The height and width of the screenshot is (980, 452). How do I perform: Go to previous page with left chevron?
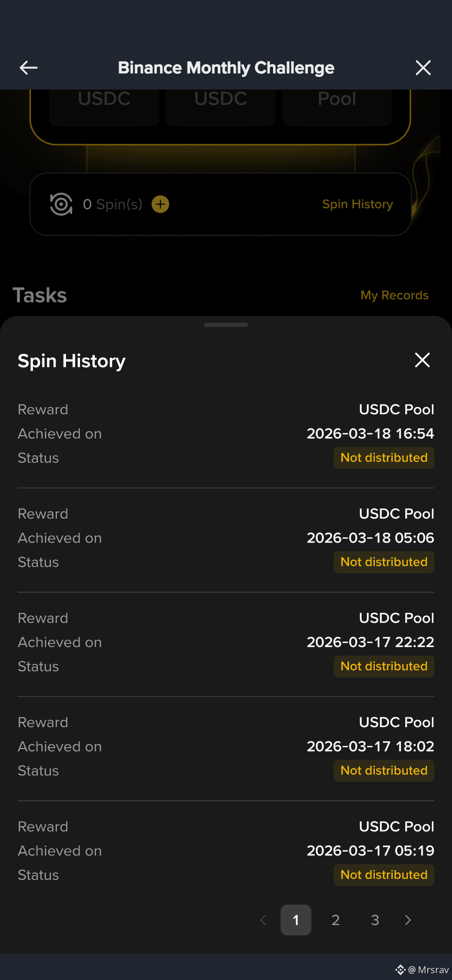(x=263, y=920)
